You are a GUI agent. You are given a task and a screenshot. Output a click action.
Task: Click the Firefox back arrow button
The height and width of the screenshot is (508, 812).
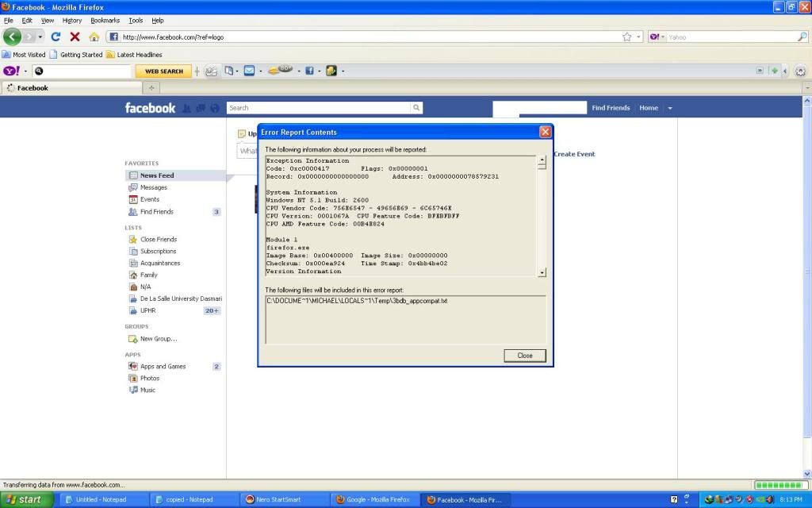(12, 37)
